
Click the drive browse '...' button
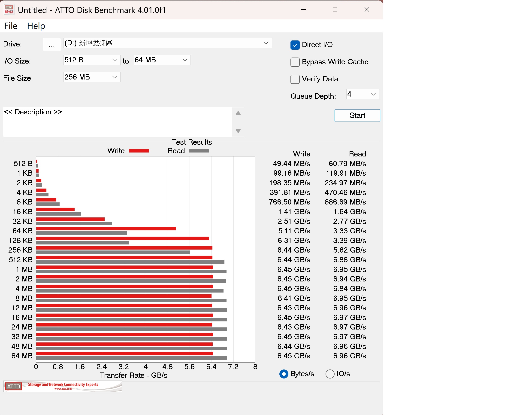[52, 44]
